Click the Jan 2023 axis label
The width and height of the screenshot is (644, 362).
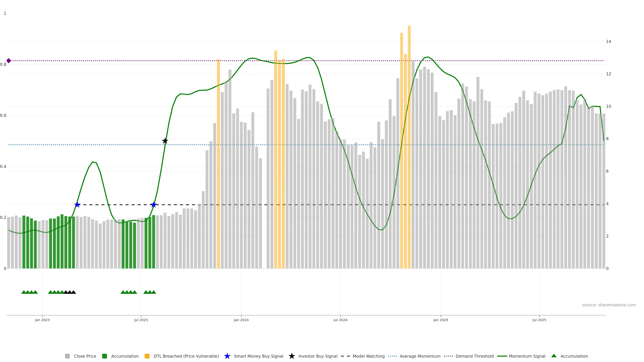pyautogui.click(x=42, y=320)
